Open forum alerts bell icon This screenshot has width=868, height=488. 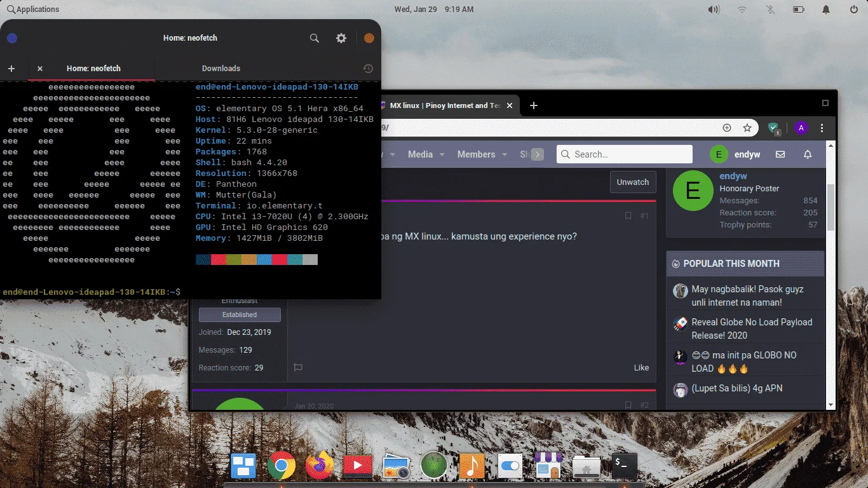808,154
